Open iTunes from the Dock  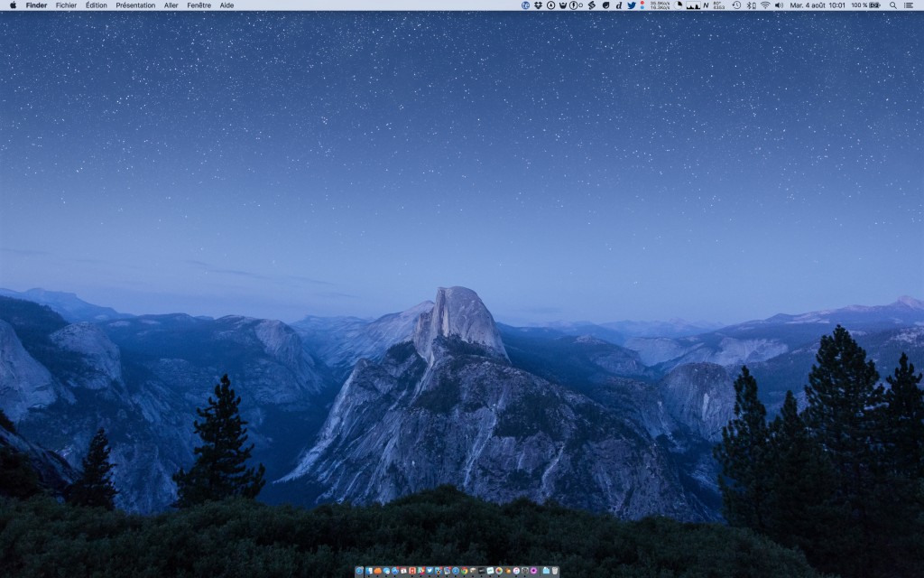pos(516,571)
